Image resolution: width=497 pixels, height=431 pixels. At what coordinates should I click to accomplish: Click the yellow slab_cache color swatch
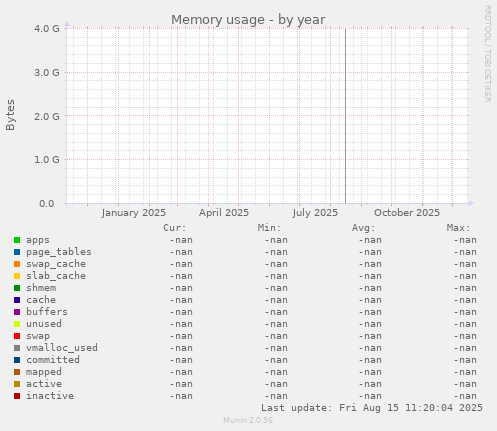(x=17, y=276)
